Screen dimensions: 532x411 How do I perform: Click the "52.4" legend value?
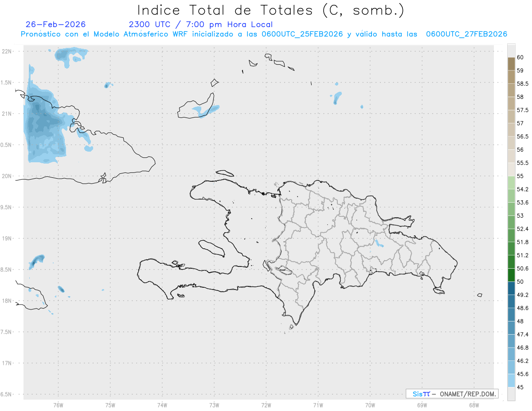coord(522,229)
